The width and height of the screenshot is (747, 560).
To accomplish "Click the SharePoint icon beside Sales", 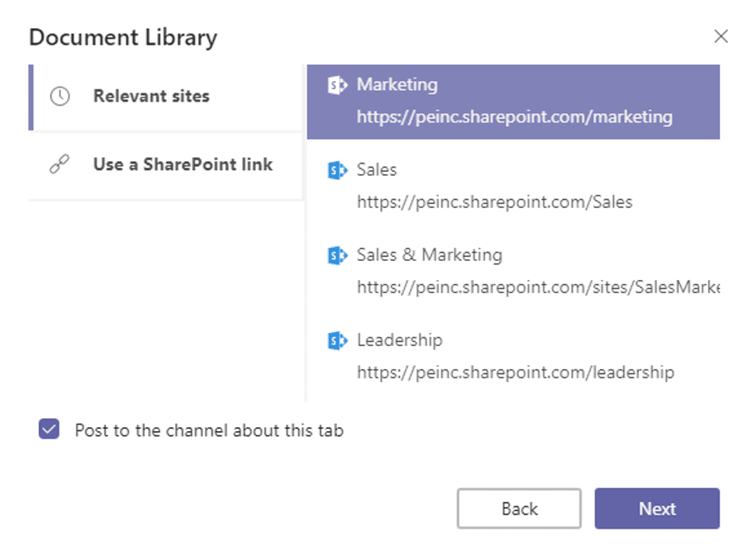I will coord(337,170).
